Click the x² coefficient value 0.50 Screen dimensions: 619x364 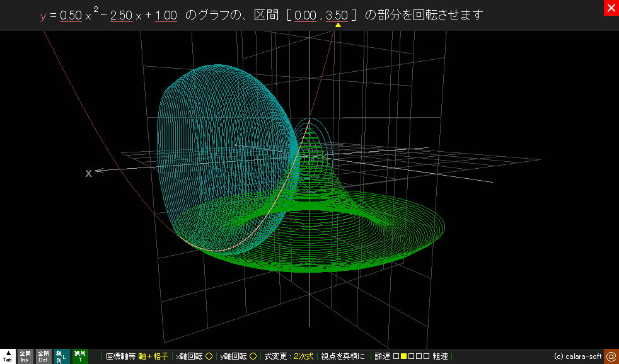71,16
